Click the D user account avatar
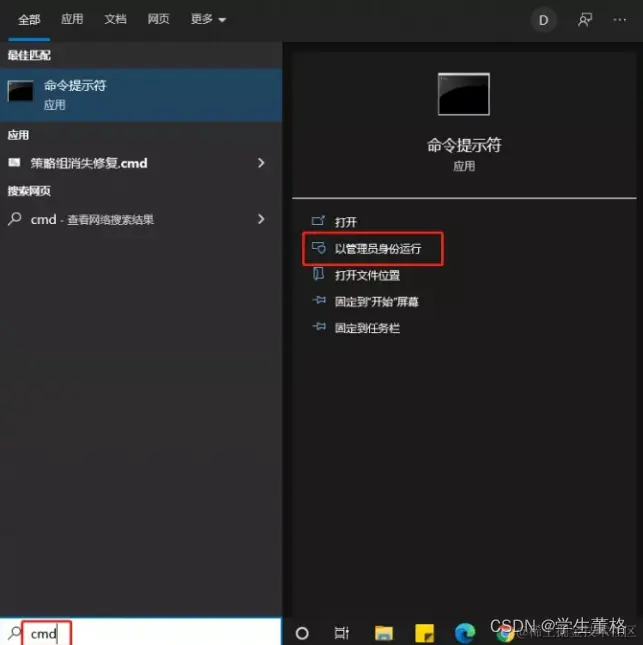The height and width of the screenshot is (645, 643). (x=543, y=20)
